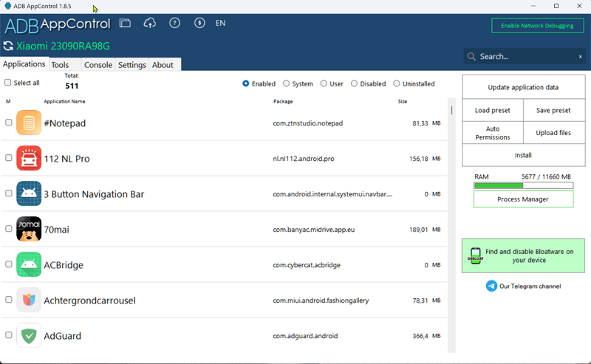This screenshot has width=591, height=364.
Task: Click the #Notepad app icon
Action: [x=29, y=123]
